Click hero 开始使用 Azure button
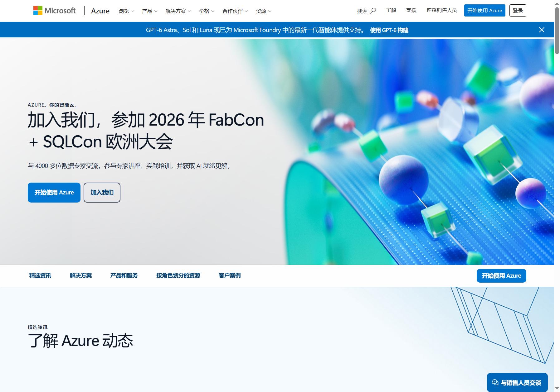This screenshot has width=560, height=392. (54, 193)
